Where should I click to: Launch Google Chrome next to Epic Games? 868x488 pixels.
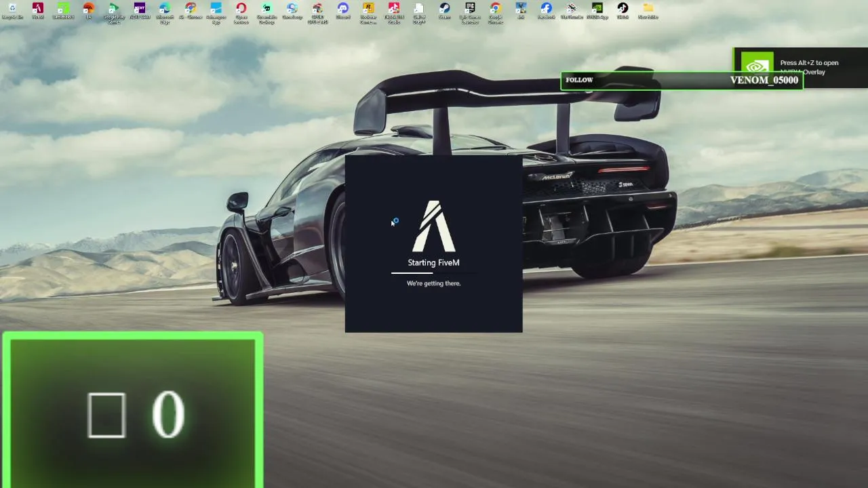coord(495,14)
